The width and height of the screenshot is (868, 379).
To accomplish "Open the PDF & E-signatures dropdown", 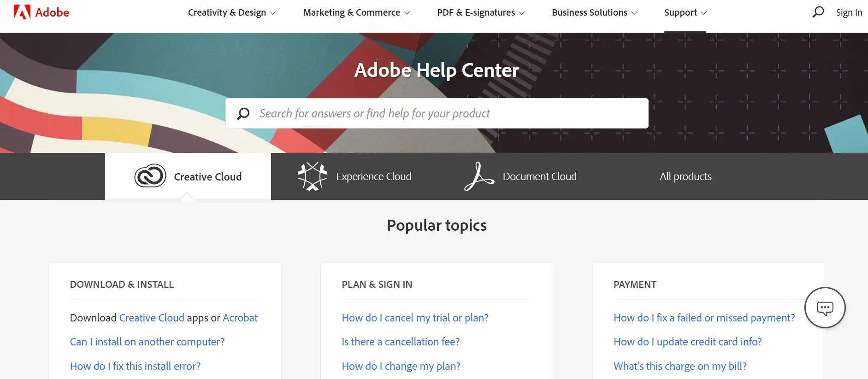I will pyautogui.click(x=480, y=12).
